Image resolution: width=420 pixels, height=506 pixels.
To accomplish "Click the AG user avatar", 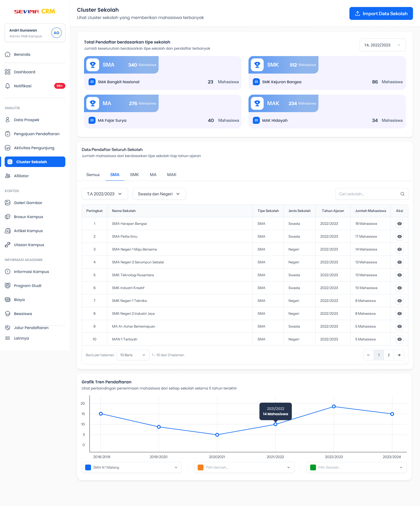I will 57,33.
